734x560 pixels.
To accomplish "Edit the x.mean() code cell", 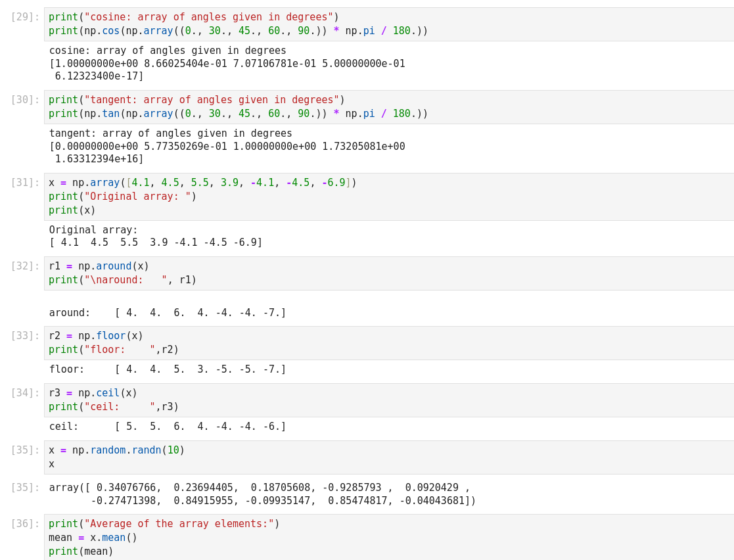I will coord(388,538).
